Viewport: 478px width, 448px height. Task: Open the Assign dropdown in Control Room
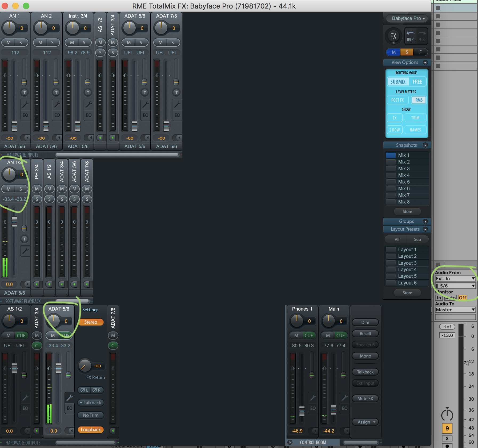365,422
